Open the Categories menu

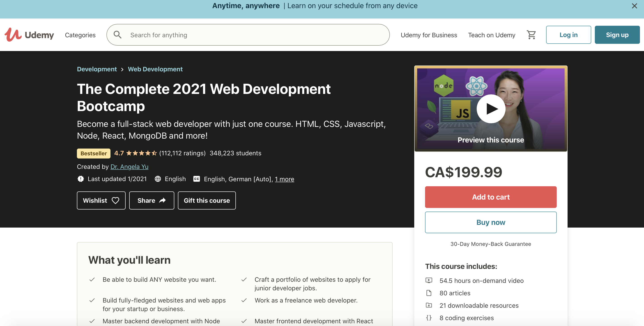click(80, 35)
